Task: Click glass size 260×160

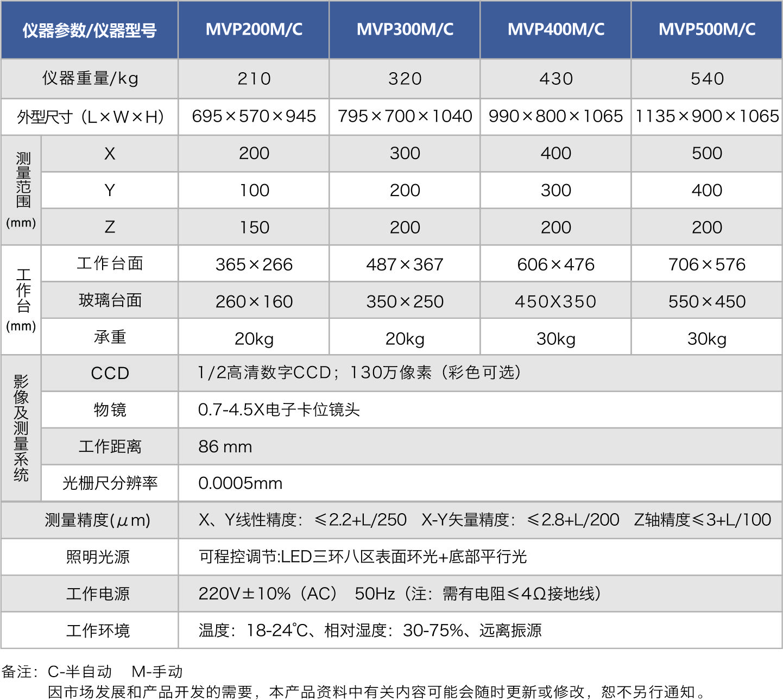Action: (254, 301)
